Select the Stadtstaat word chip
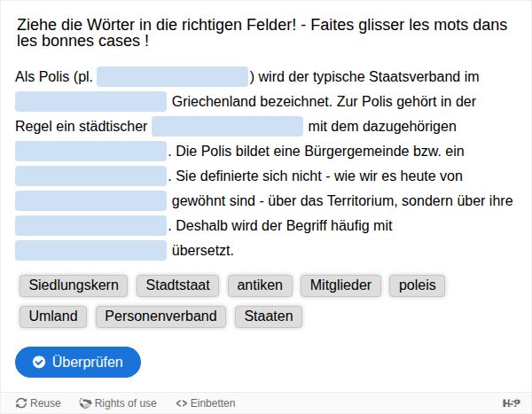 [178, 285]
